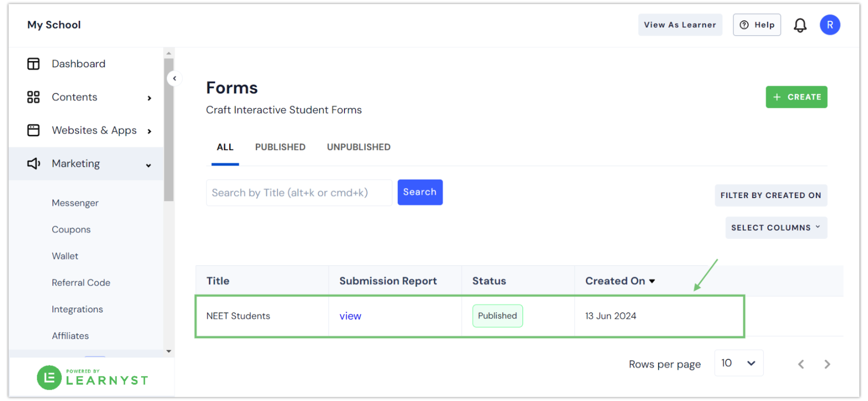The height and width of the screenshot is (401, 868).
Task: Open the Dashboard sidebar icon
Action: tap(33, 63)
